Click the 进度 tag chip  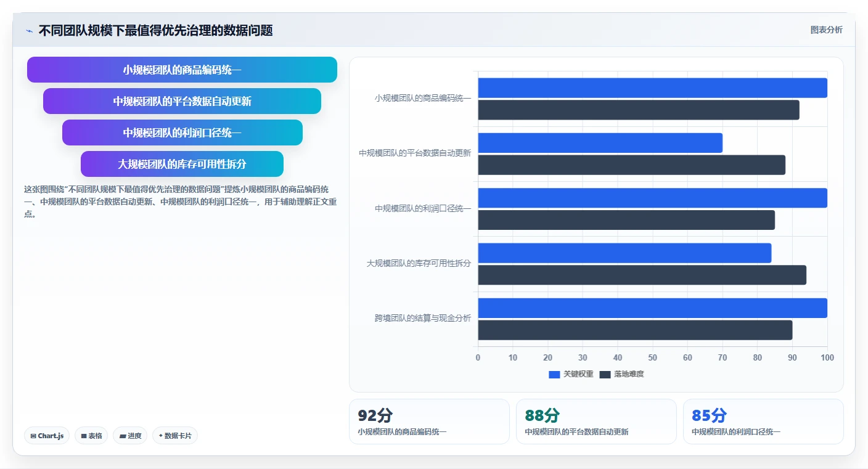tap(130, 436)
